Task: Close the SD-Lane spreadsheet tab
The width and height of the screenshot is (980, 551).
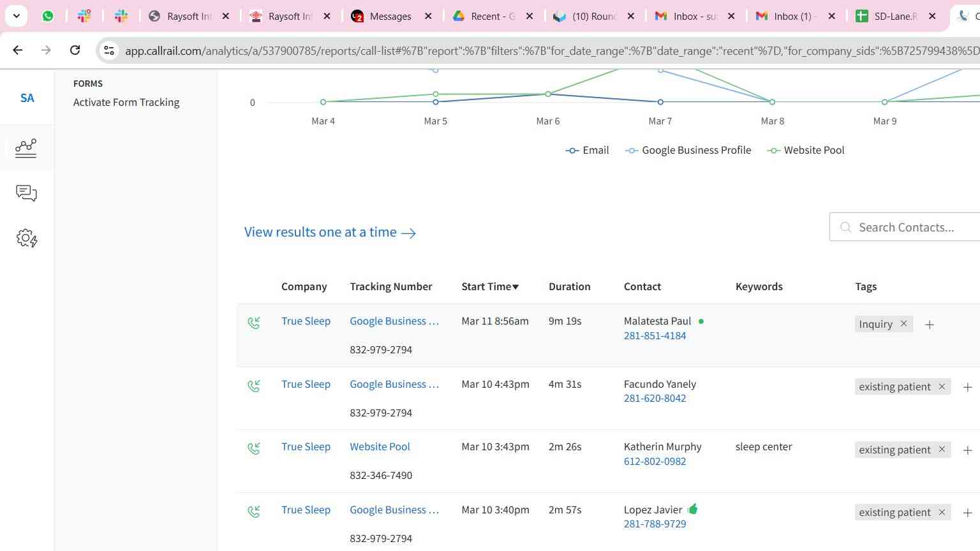Action: click(x=932, y=16)
